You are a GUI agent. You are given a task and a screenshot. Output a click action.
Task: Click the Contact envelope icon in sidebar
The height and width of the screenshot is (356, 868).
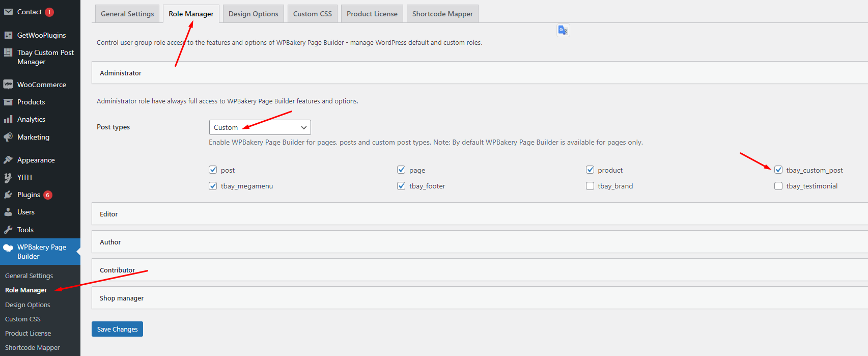pos(8,12)
